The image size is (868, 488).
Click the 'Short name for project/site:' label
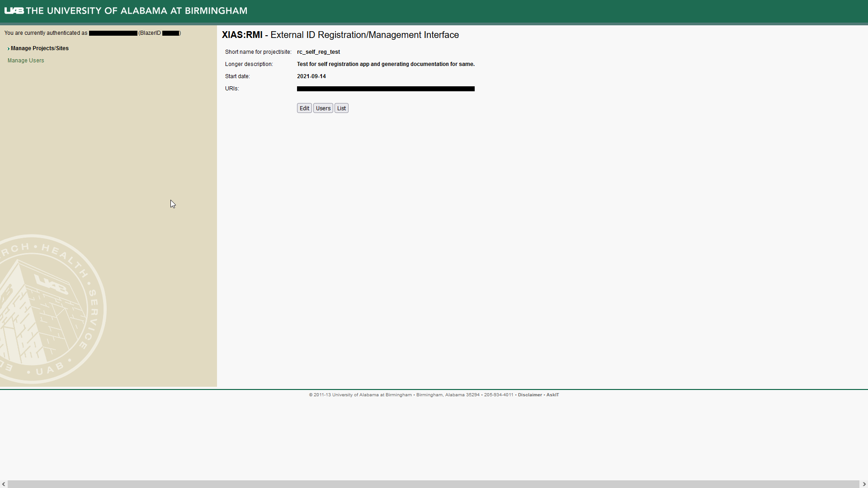click(x=258, y=52)
